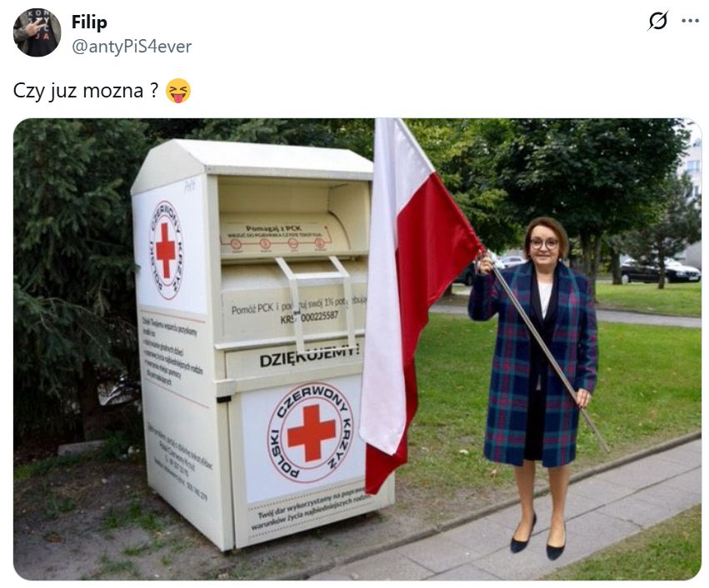709x588 pixels.
Task: Click the DZIĘKUJEMY! label on the bin
Action: [x=309, y=356]
